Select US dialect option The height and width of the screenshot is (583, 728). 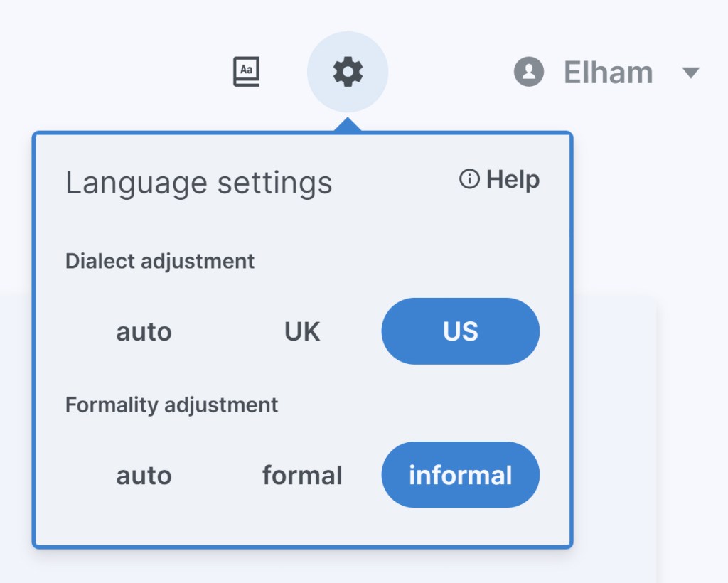click(460, 331)
